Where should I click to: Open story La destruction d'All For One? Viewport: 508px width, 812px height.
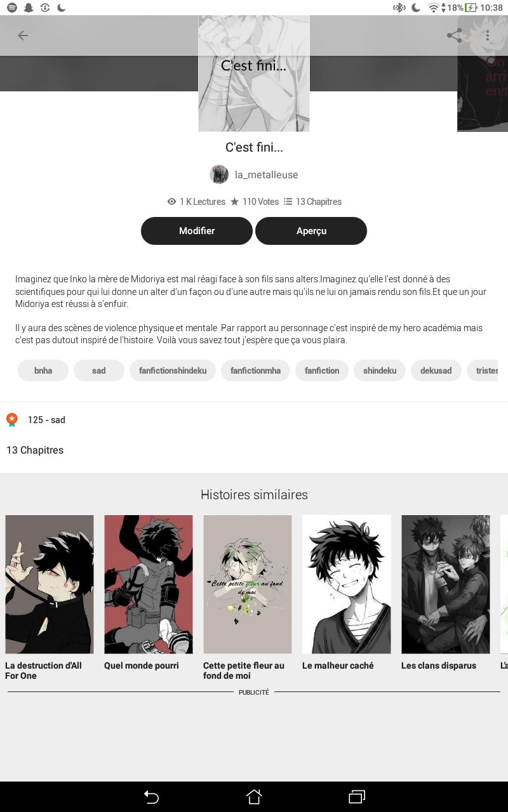tap(50, 598)
